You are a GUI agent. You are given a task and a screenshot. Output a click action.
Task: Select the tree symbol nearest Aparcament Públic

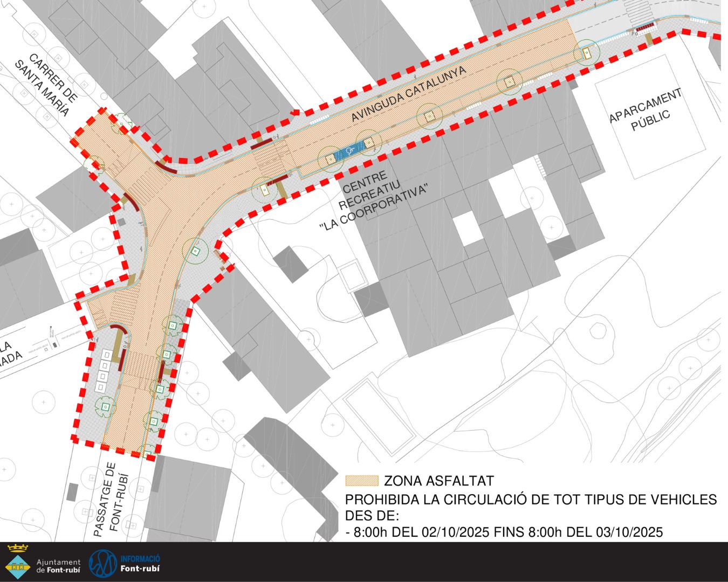587,53
